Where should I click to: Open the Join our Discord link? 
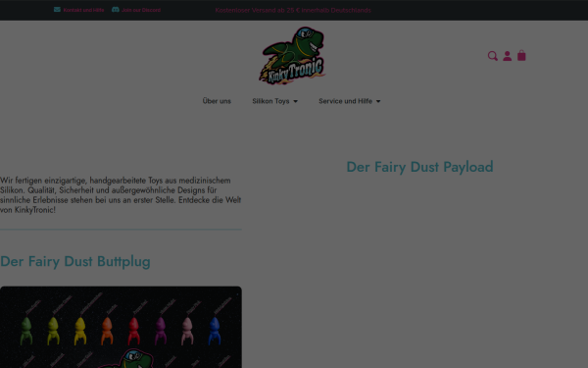pyautogui.click(x=141, y=10)
